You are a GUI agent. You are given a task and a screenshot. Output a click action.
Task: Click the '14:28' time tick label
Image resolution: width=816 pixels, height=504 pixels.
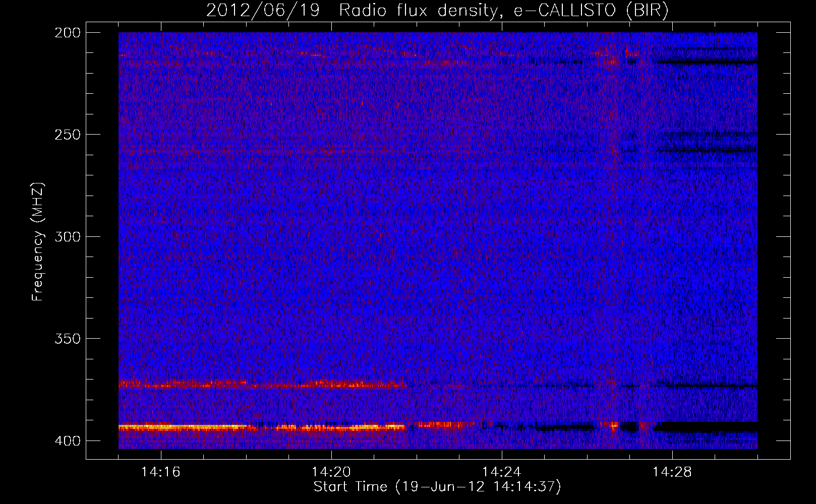click(x=672, y=472)
